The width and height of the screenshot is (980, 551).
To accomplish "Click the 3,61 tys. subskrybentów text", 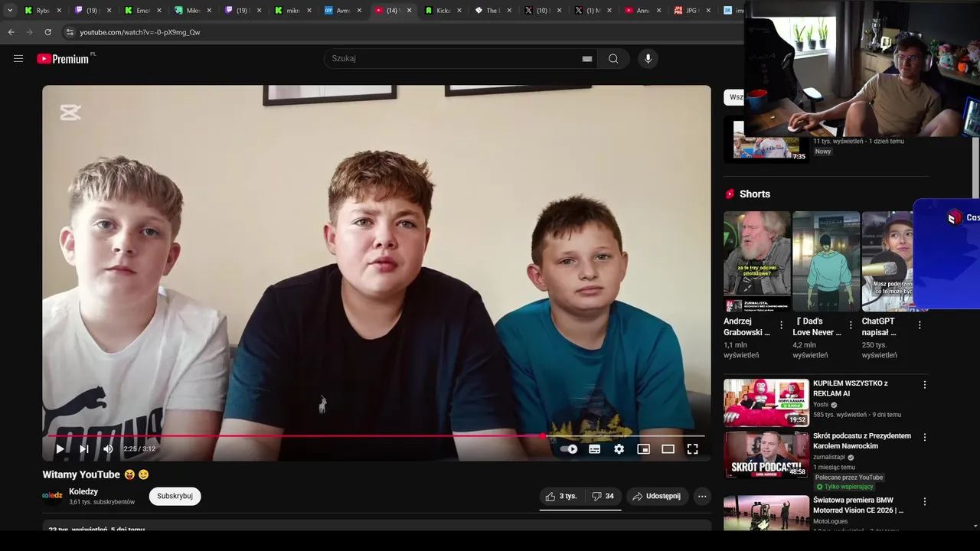I will pos(102,502).
